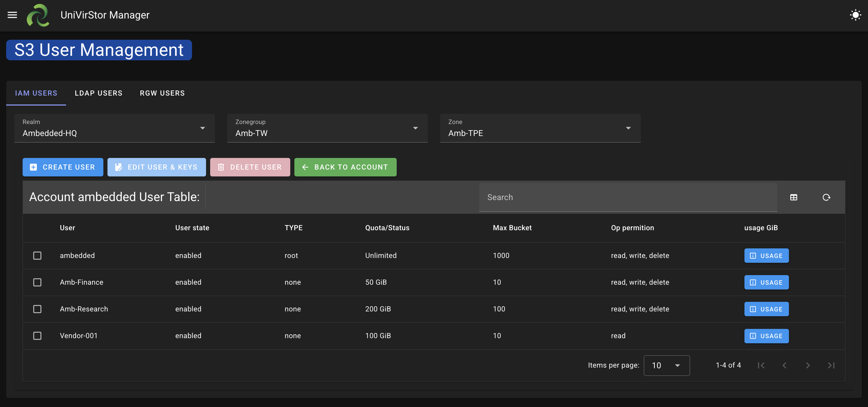Click BACK TO ACCOUNT button
Screen dimensions: 868x407
345,167
